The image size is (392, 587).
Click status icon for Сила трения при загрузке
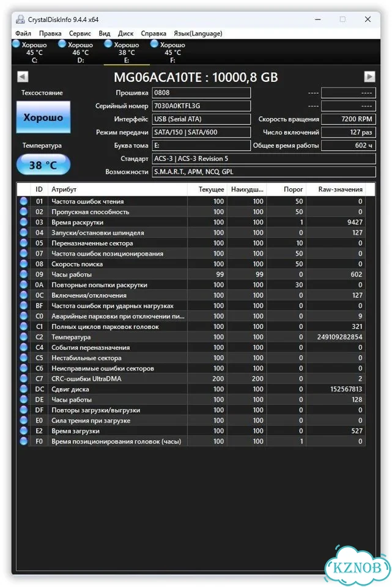tap(24, 421)
